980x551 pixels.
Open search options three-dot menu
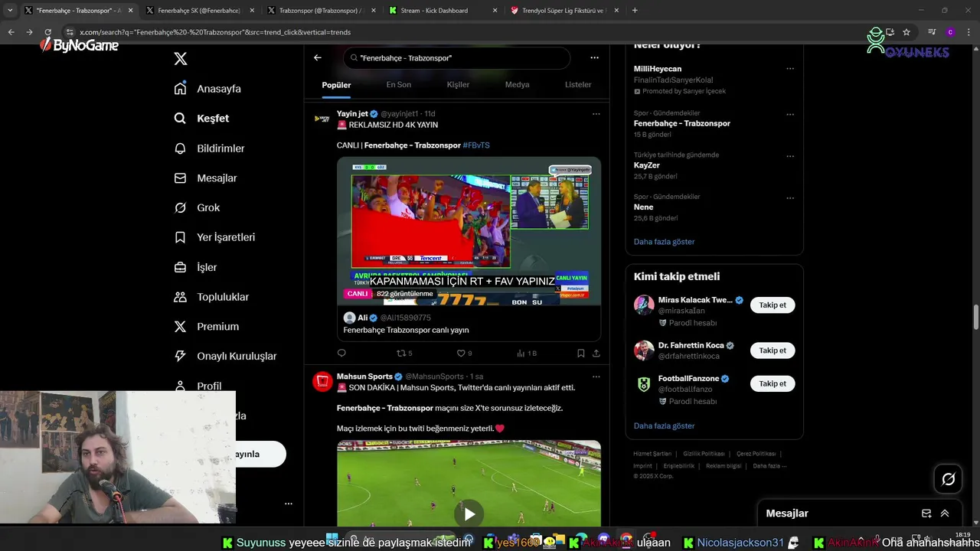[594, 57]
